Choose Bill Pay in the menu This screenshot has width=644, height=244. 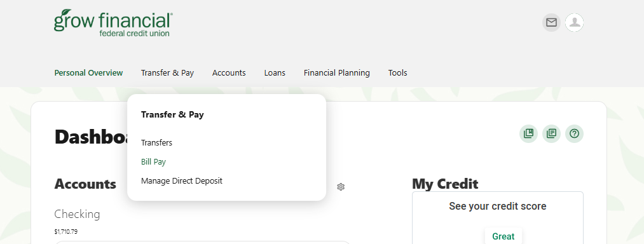click(153, 162)
